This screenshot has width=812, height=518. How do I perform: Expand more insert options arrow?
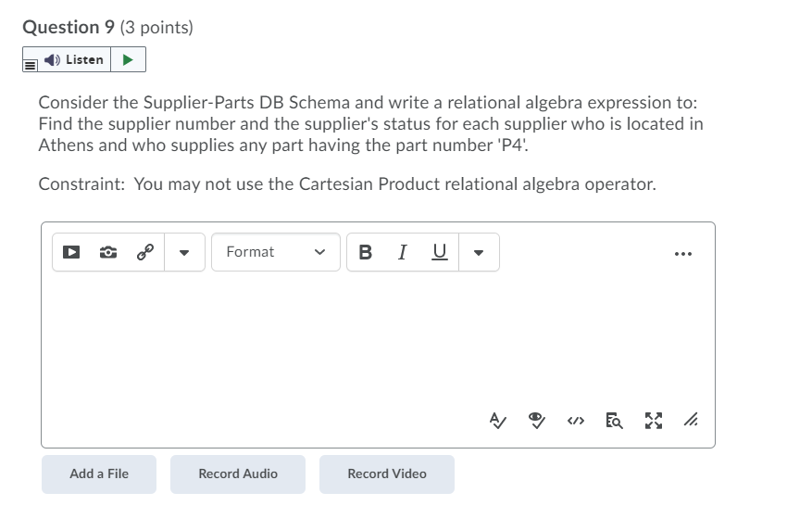(x=184, y=252)
